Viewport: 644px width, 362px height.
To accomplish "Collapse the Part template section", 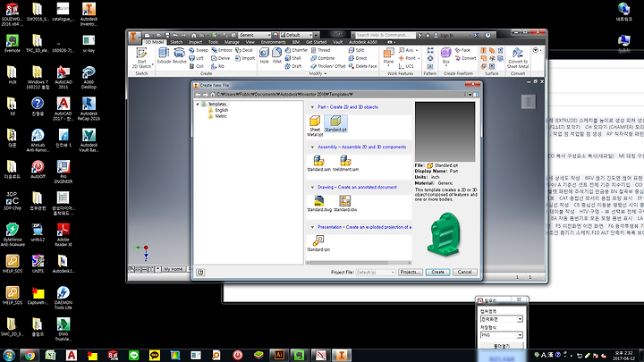I will (x=312, y=107).
